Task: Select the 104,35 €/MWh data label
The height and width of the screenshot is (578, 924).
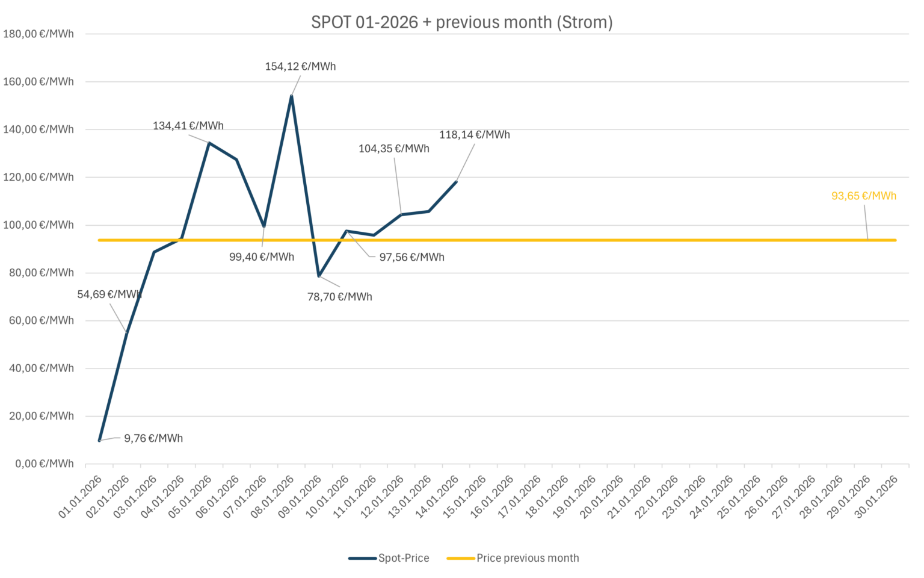Action: pos(393,149)
